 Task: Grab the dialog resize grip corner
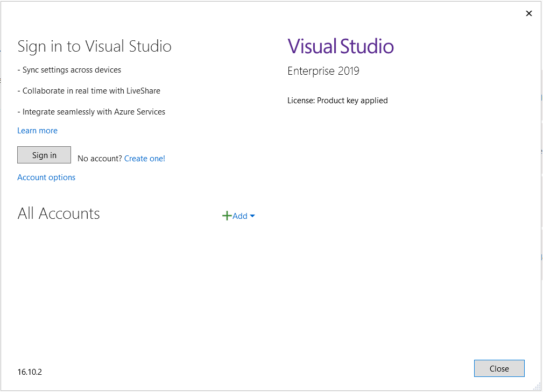537,386
